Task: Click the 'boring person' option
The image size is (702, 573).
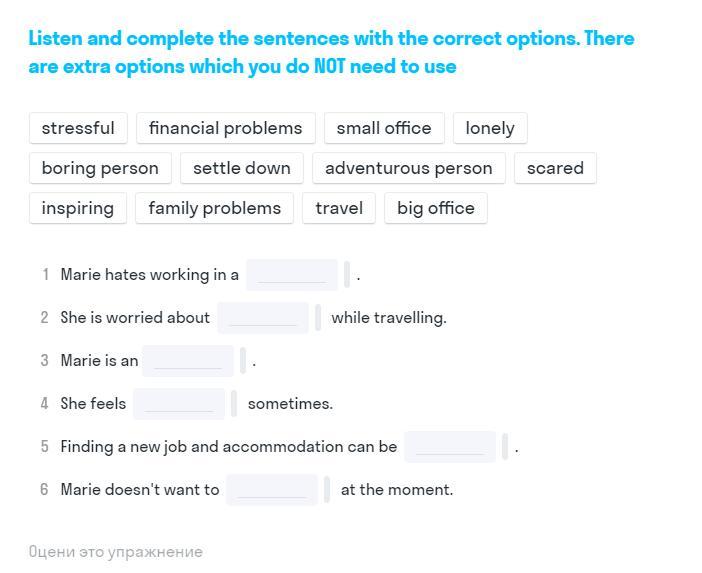Action: [x=100, y=168]
